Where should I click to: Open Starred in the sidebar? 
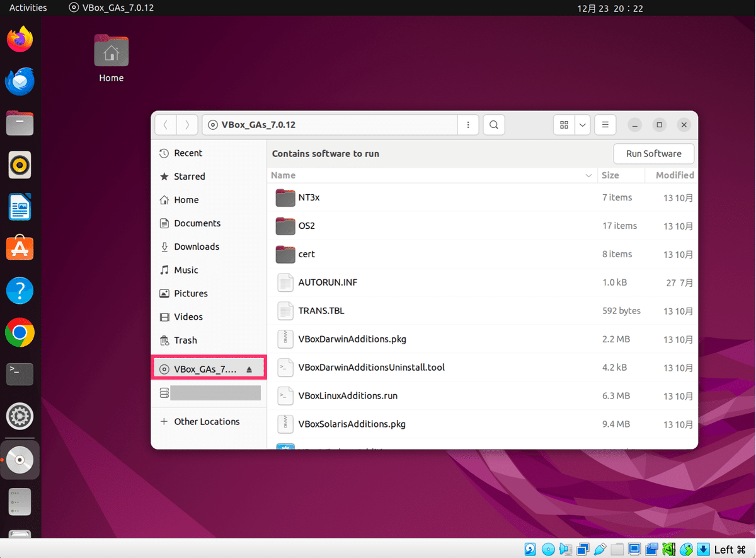pos(209,177)
